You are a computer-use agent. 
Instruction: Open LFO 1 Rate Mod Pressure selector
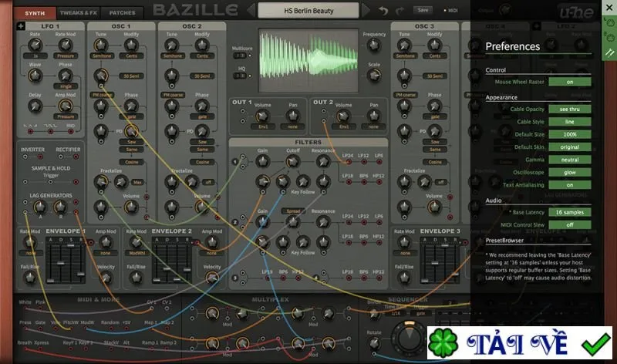click(66, 56)
